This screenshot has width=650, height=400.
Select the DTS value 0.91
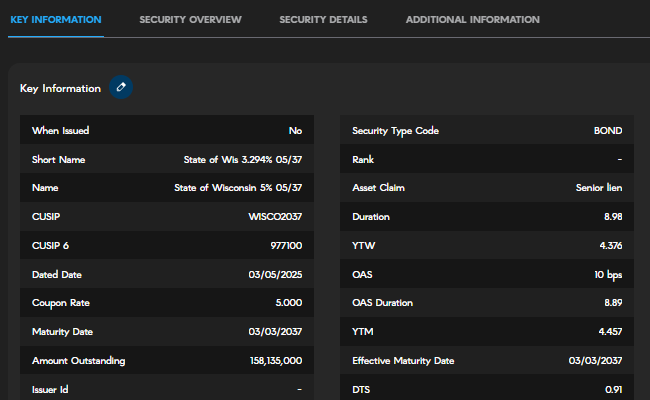pyautogui.click(x=613, y=389)
